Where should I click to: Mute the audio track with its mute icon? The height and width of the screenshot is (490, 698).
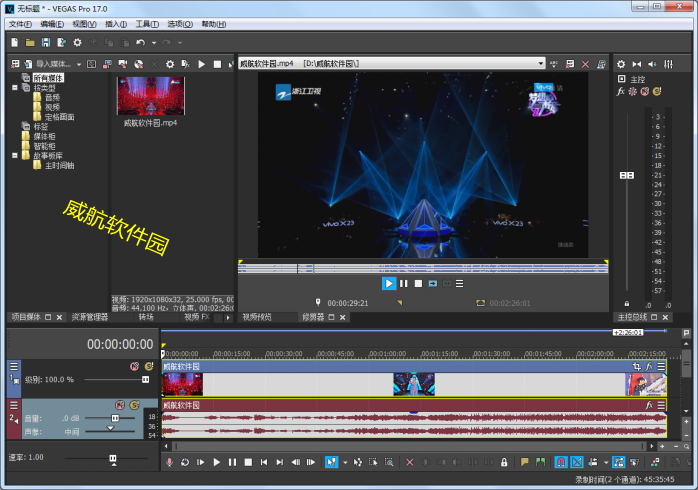click(120, 405)
